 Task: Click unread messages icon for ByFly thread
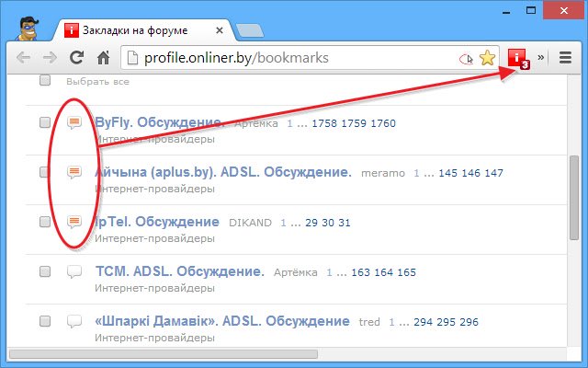[74, 122]
